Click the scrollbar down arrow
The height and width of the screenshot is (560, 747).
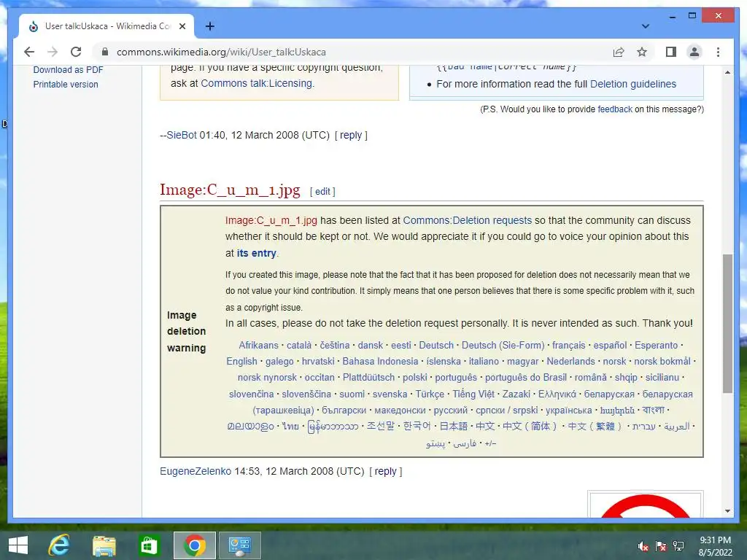[727, 511]
